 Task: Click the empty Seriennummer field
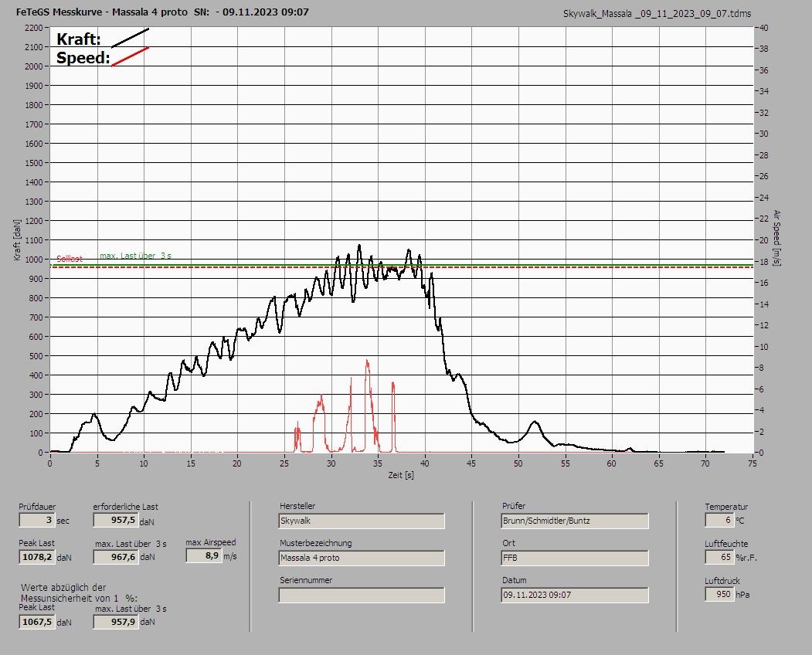362,595
